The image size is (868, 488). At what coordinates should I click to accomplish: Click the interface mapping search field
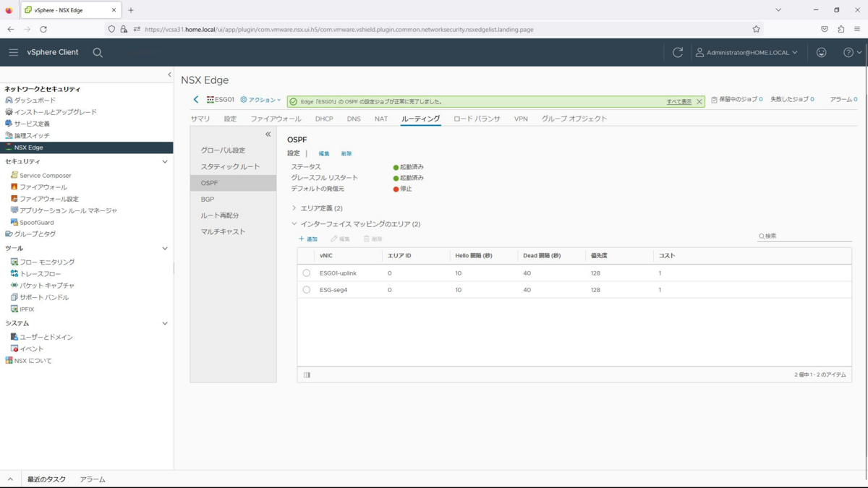tap(804, 236)
